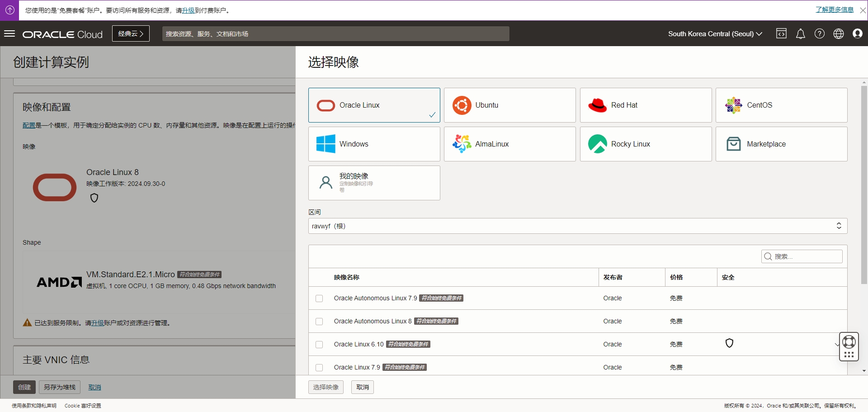Open the language globe menu

838,34
